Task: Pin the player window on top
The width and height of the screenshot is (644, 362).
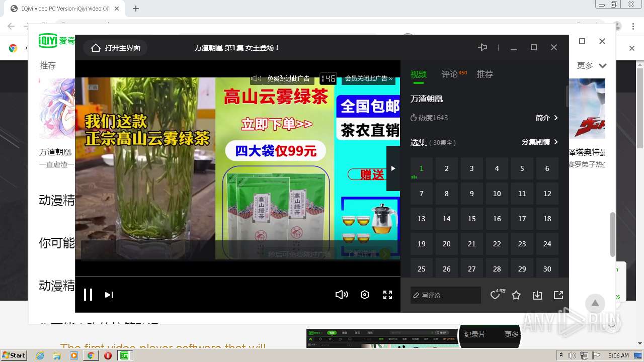Action: pos(482,47)
